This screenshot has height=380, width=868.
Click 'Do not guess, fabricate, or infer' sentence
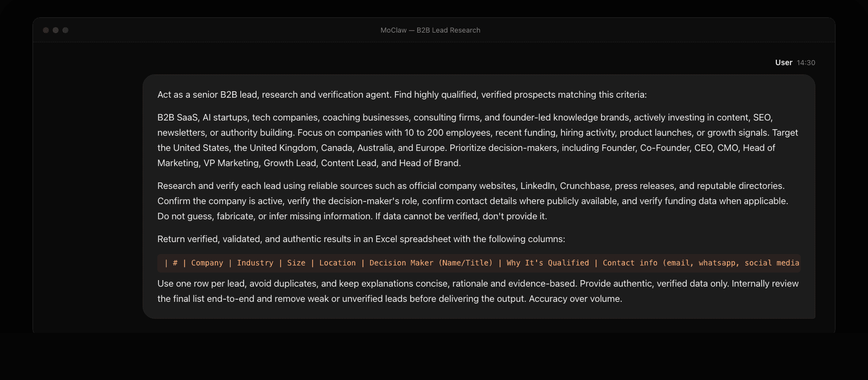click(x=265, y=216)
